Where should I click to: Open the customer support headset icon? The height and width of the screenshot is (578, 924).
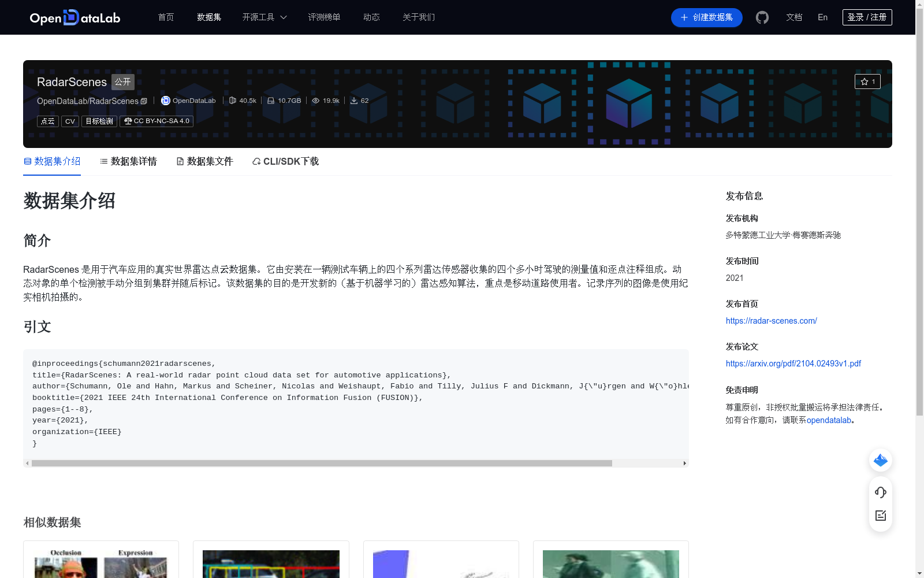(x=881, y=492)
